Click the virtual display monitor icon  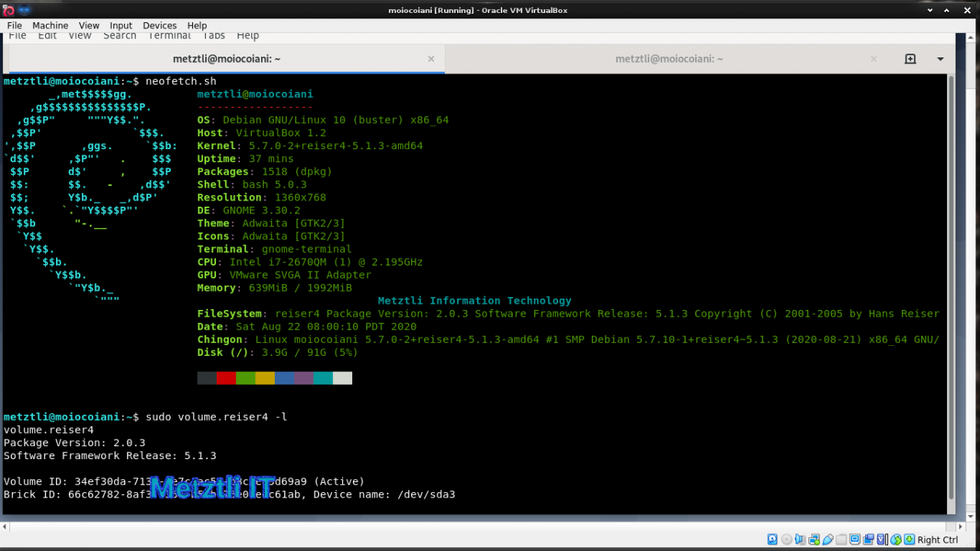(855, 540)
